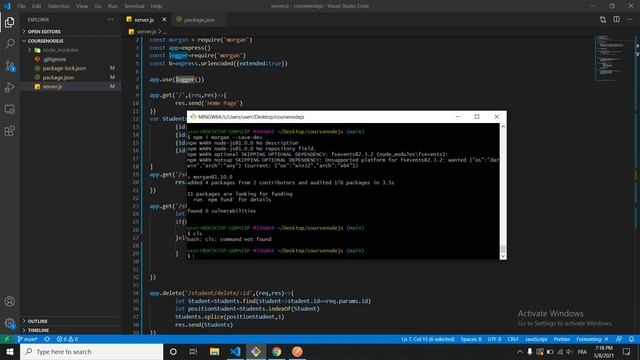Open the Extensions view icon
Screen dimensions: 640x360
point(10,131)
